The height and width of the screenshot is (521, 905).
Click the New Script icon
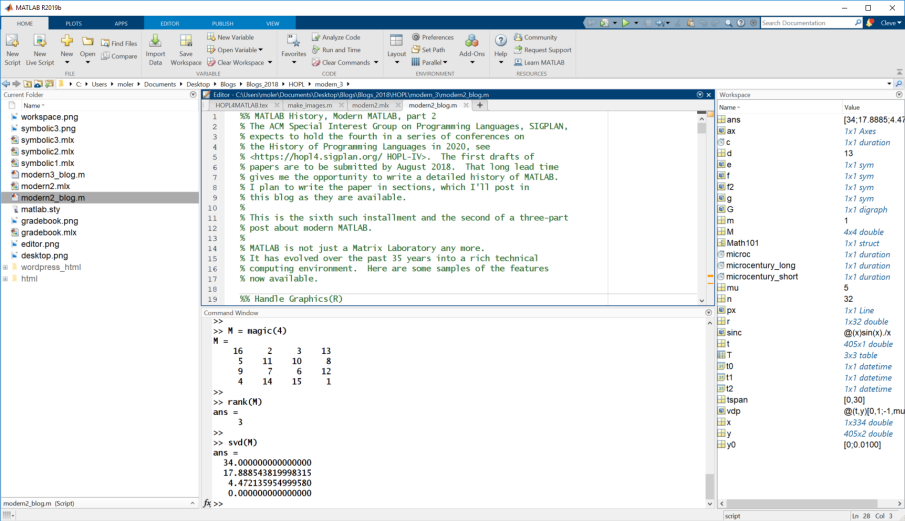point(12,42)
